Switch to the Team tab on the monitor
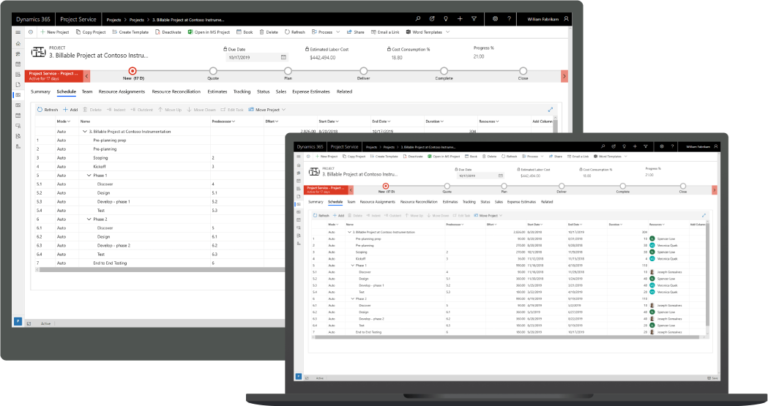Image resolution: width=768 pixels, height=406 pixels. point(88,91)
